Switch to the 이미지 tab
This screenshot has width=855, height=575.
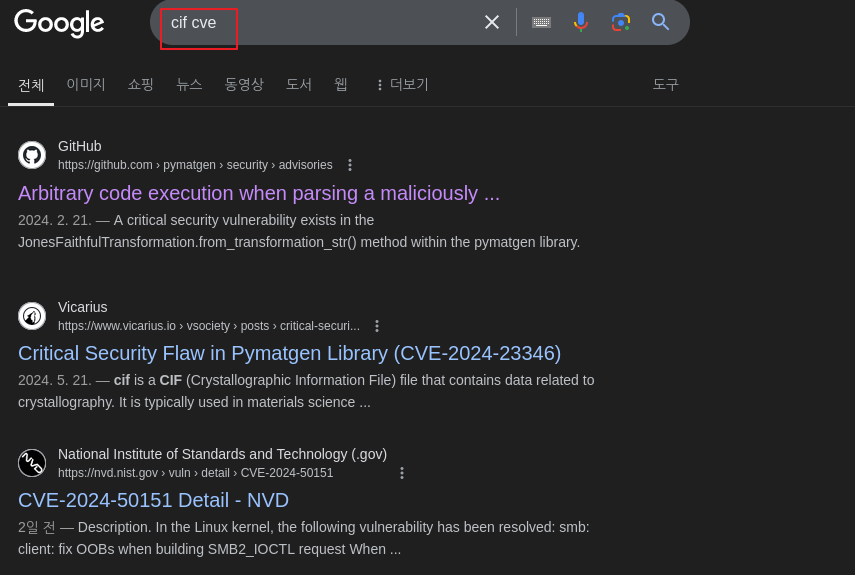coord(86,84)
